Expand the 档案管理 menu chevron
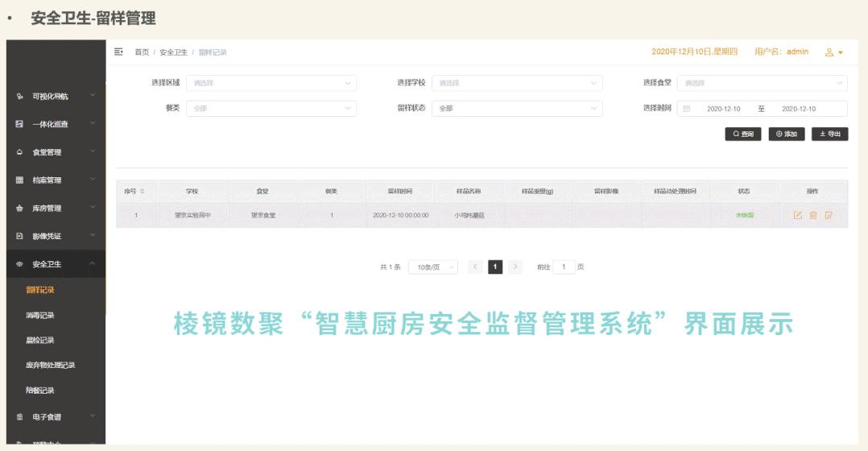 (93, 180)
